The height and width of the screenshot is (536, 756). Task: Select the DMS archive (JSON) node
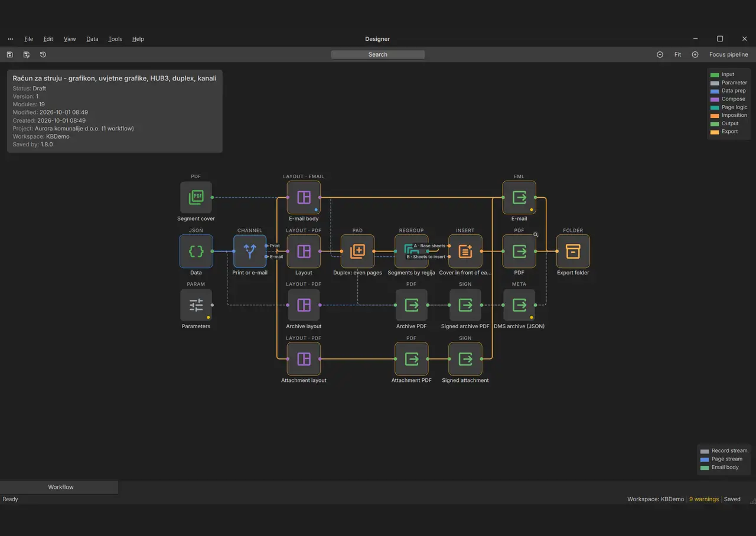coord(519,305)
